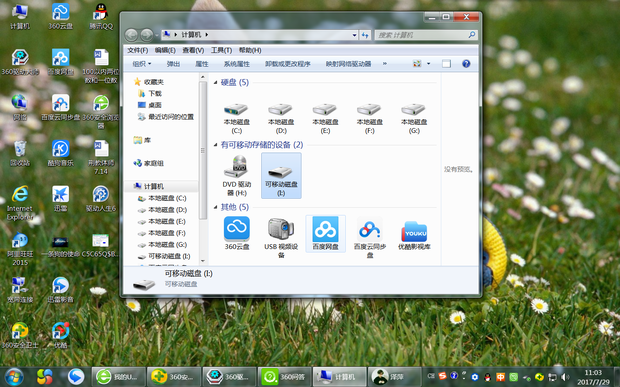
Task: Select the 回收站 desktop icon
Action: coord(20,153)
